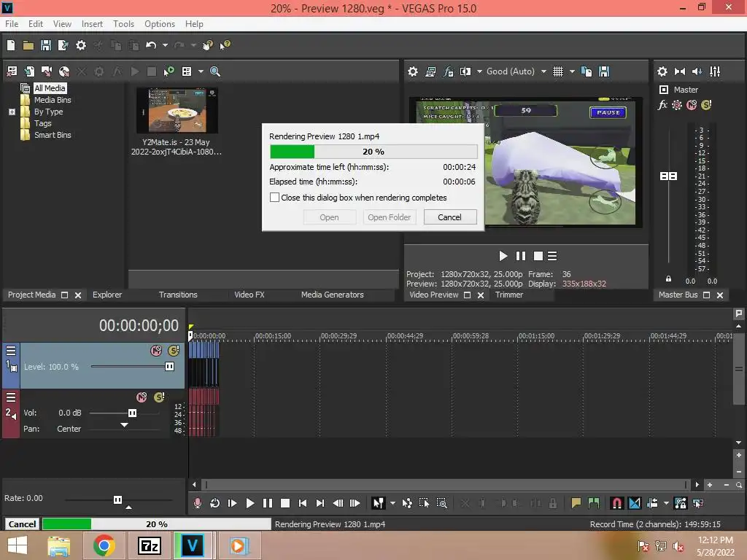Switch to the Video FX tab
Screen dimensions: 747x560
(x=249, y=295)
